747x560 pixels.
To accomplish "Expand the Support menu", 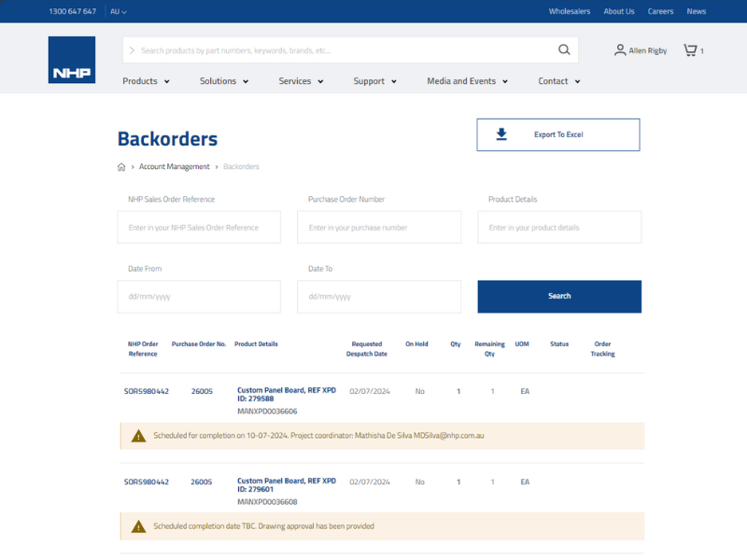I will point(375,81).
